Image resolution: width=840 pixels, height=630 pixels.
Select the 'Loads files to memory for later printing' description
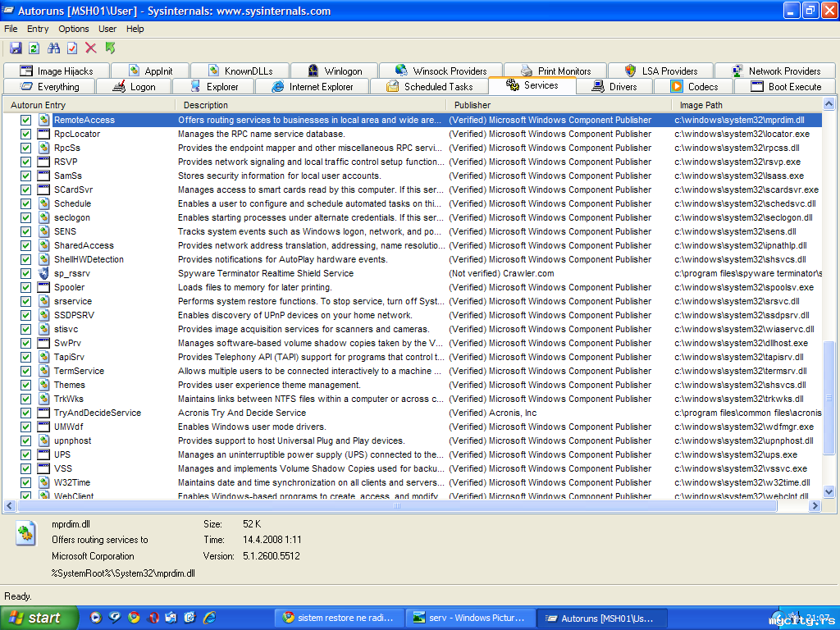click(255, 287)
